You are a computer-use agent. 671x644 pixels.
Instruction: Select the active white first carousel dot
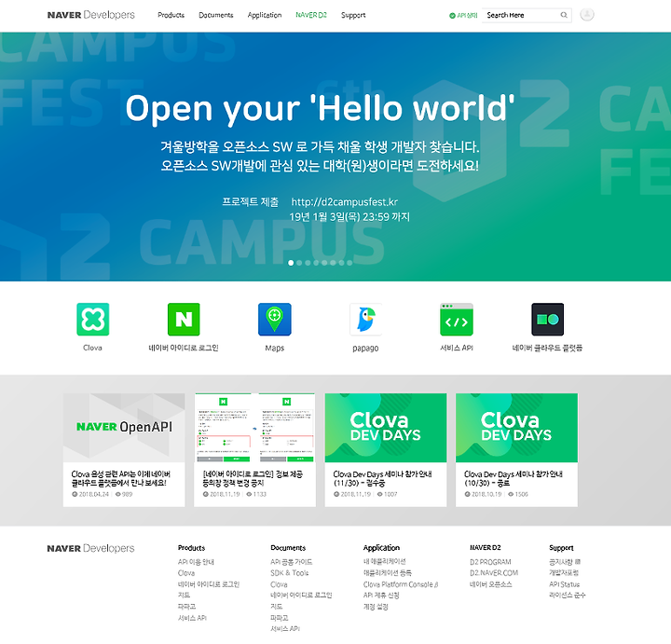coord(291,263)
